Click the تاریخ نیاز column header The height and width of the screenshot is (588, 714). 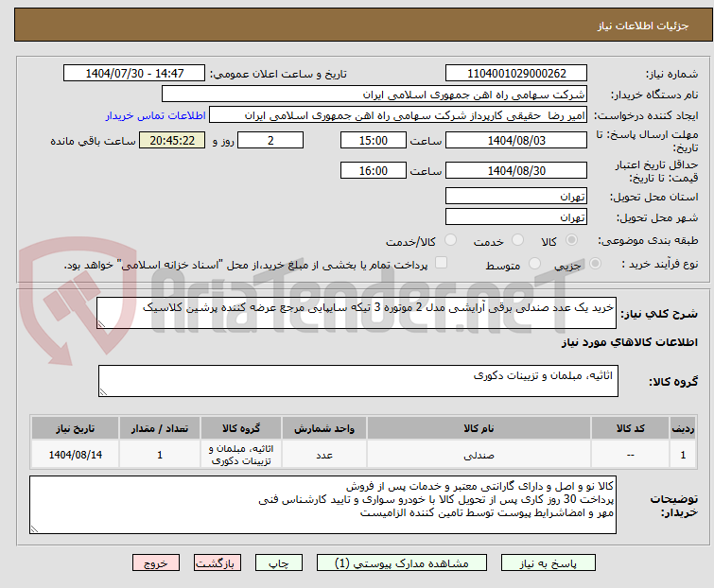click(75, 428)
